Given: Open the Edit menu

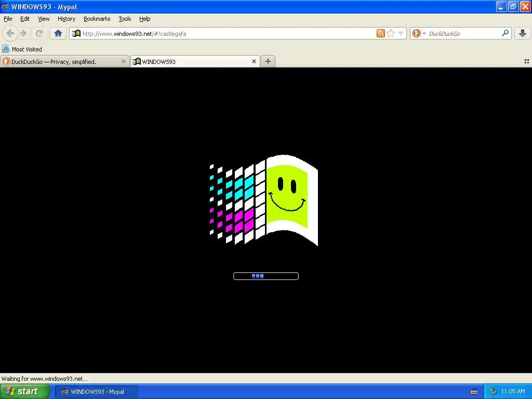Looking at the screenshot, I should (25, 19).
